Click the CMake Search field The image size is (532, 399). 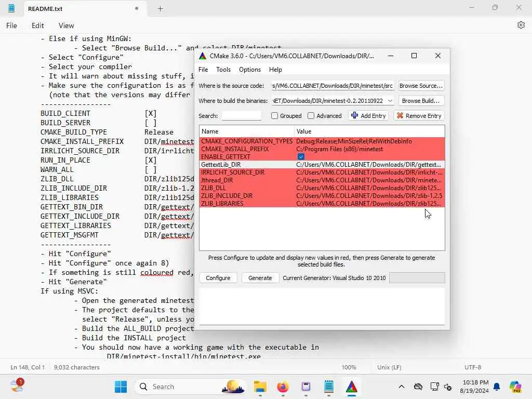[x=242, y=116]
